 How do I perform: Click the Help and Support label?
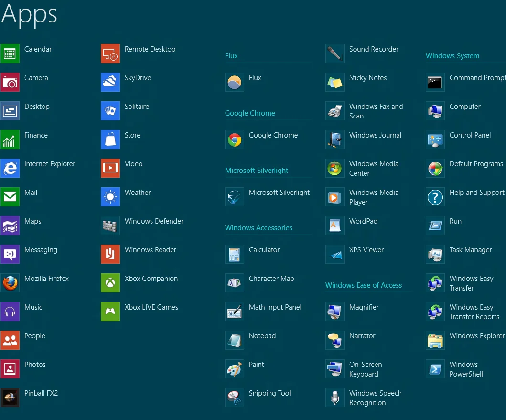tap(477, 193)
